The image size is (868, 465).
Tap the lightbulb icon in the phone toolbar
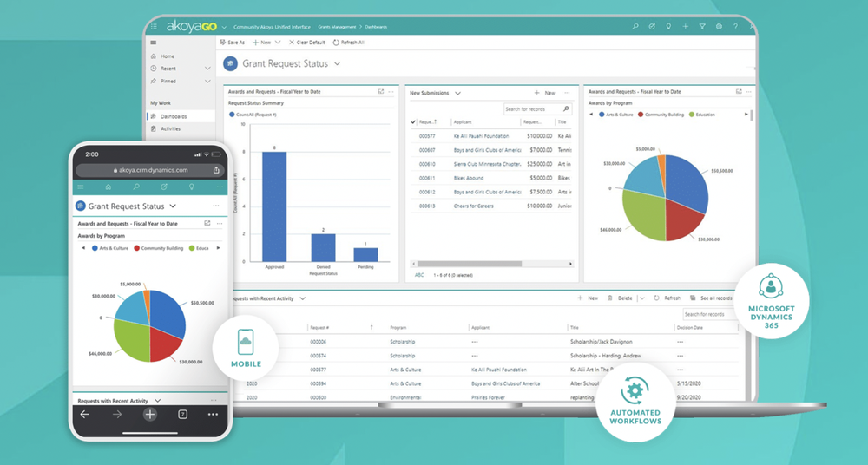(192, 187)
